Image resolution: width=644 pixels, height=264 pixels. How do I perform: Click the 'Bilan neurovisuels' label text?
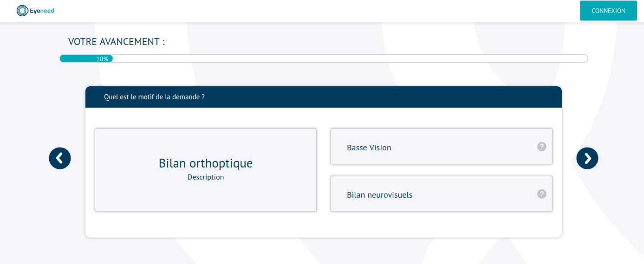[x=380, y=195]
